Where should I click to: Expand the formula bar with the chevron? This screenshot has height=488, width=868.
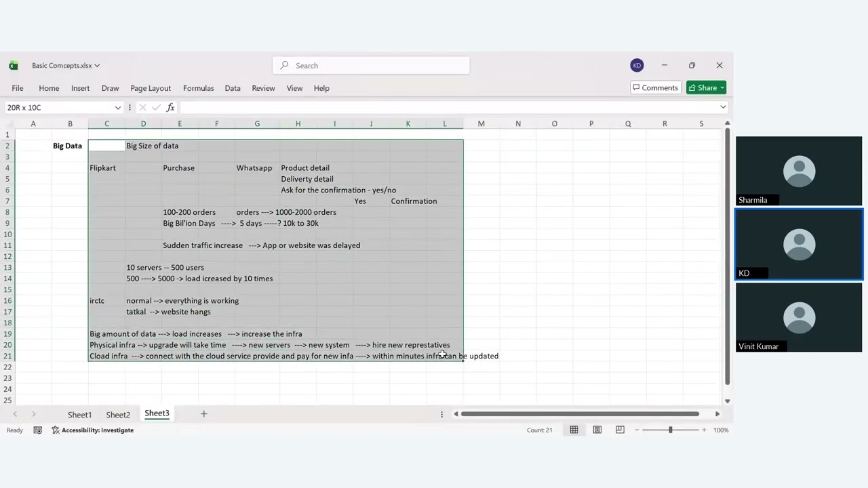point(723,107)
